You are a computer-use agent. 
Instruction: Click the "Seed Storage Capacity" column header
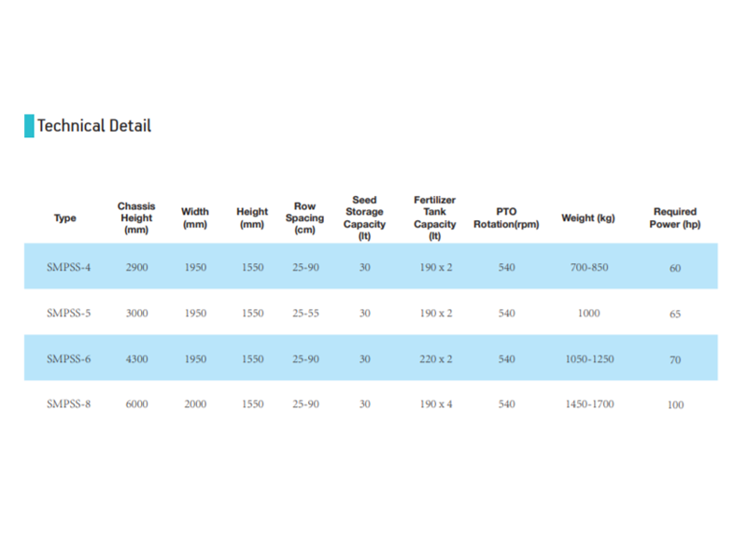click(x=364, y=218)
